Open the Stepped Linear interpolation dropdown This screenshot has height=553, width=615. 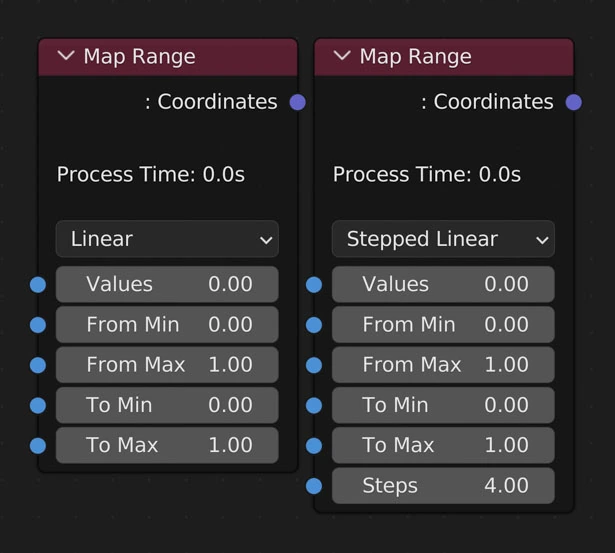pos(443,239)
